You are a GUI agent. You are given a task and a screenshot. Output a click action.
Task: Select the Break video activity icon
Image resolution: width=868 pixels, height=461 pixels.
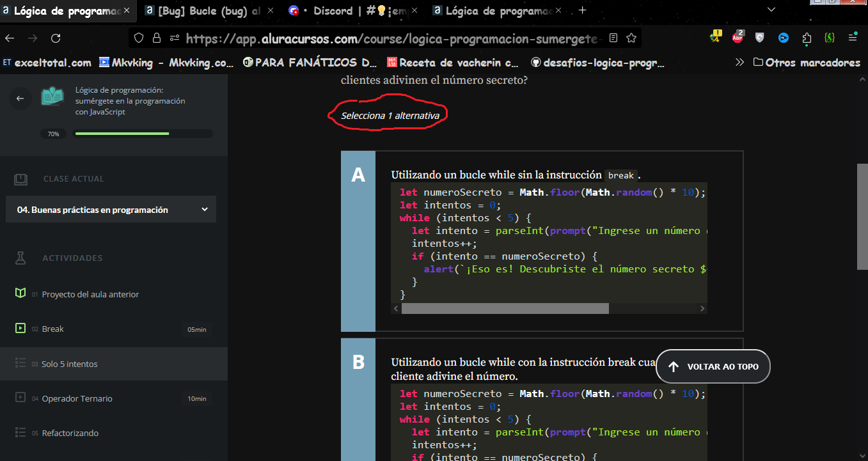(20, 329)
